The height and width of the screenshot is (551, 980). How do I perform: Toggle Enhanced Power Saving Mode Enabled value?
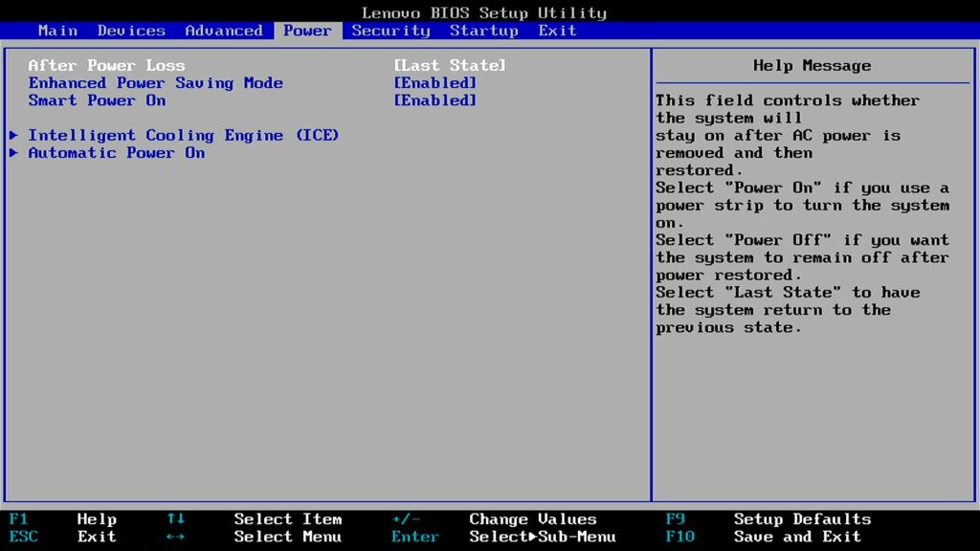(435, 83)
